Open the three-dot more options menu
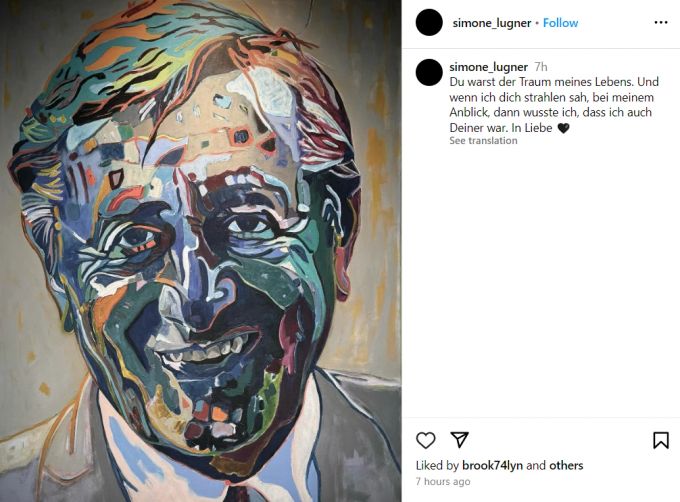 pos(660,22)
